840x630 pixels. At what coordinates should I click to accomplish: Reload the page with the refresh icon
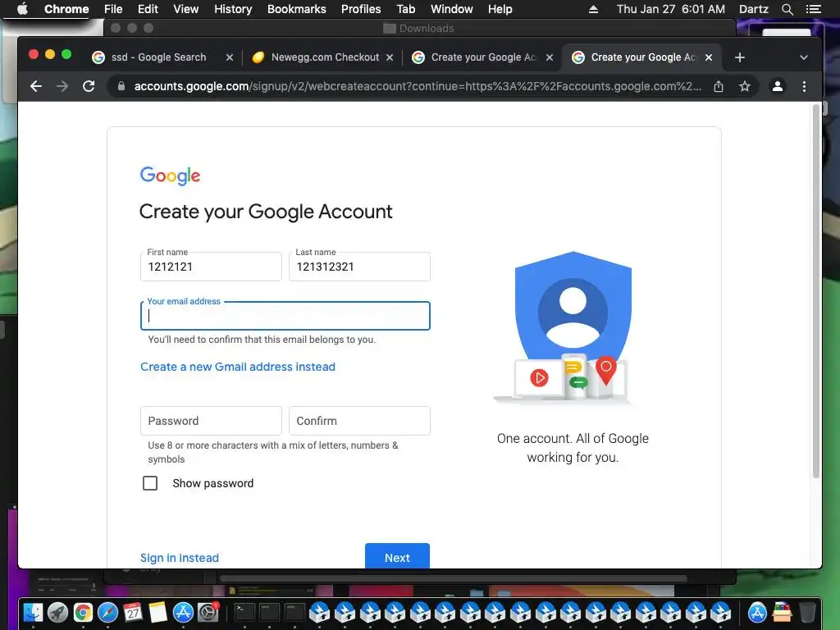89,86
